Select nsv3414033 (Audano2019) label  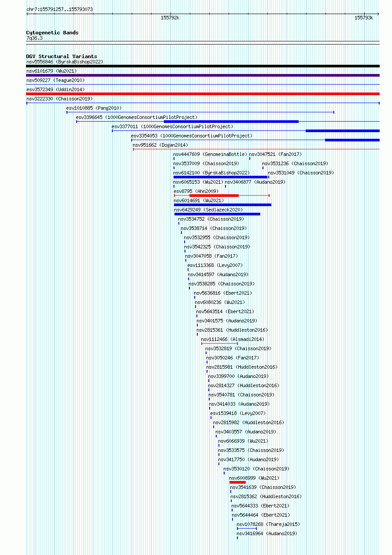tap(239, 404)
